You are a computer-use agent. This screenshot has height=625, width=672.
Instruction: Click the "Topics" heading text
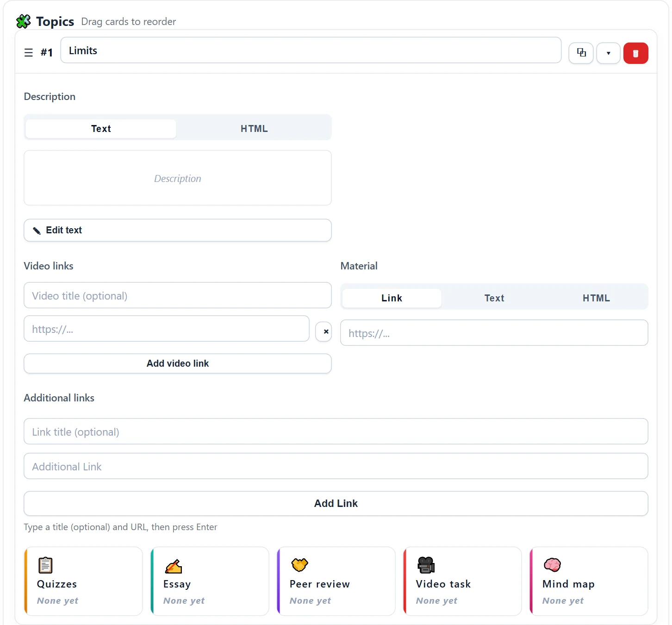click(x=55, y=22)
